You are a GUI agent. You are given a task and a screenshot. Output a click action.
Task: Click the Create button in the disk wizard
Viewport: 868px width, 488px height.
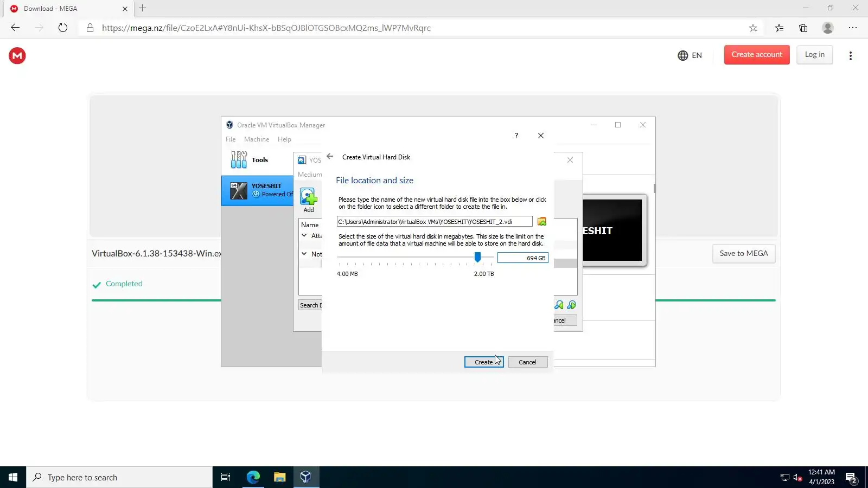(484, 362)
